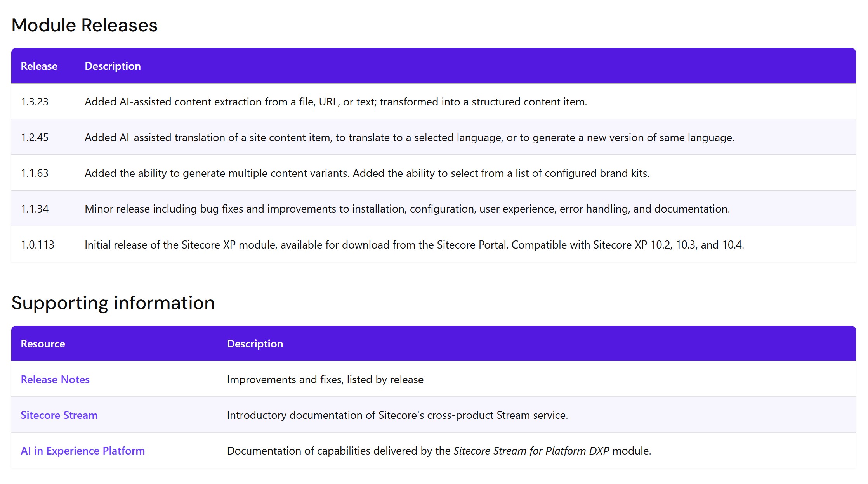This screenshot has height=484, width=868.
Task: Click the Release column header
Action: tap(39, 66)
